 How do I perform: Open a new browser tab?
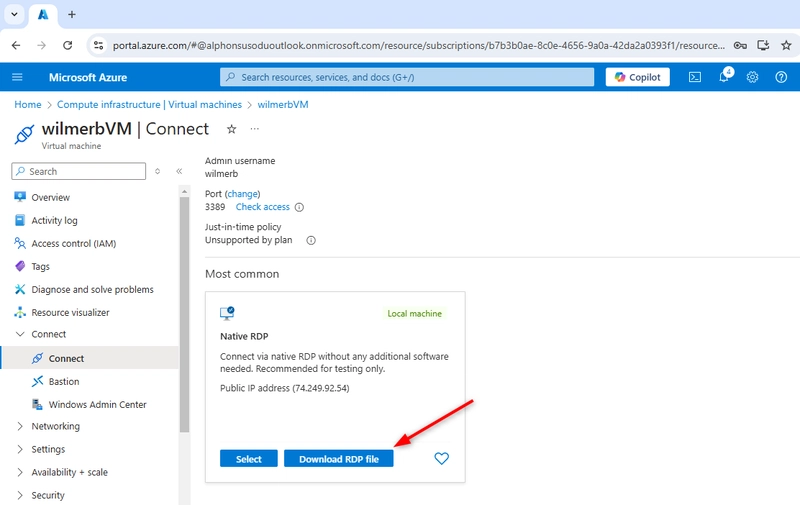pyautogui.click(x=72, y=14)
